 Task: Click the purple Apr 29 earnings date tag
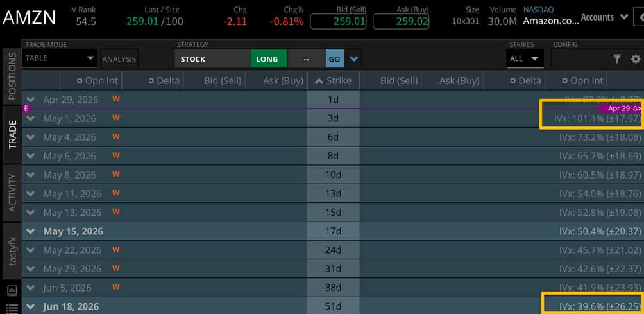point(621,109)
